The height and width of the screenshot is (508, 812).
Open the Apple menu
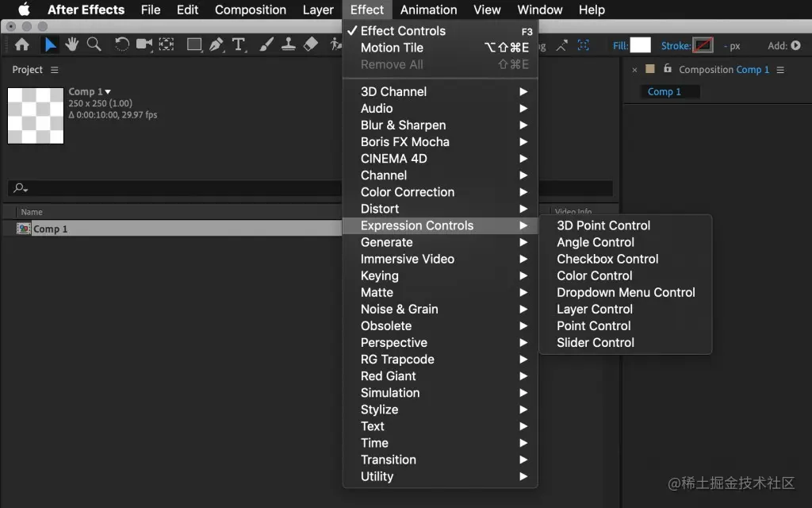24,10
